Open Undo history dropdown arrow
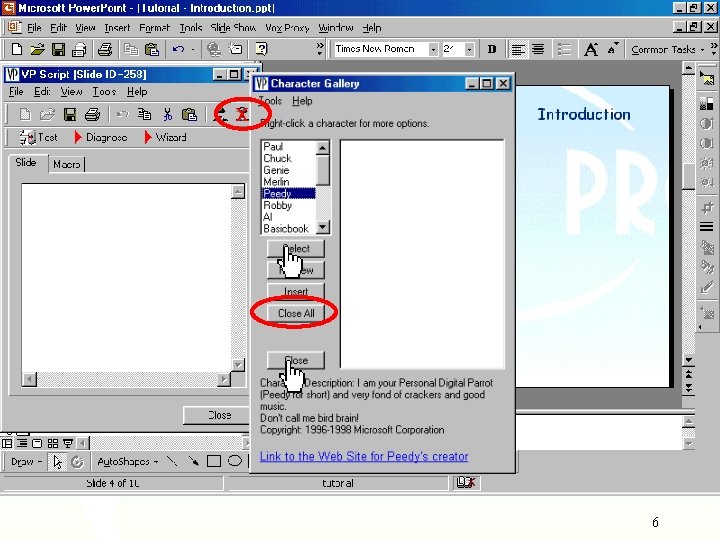Image resolution: width=720 pixels, height=540 pixels. (x=192, y=49)
